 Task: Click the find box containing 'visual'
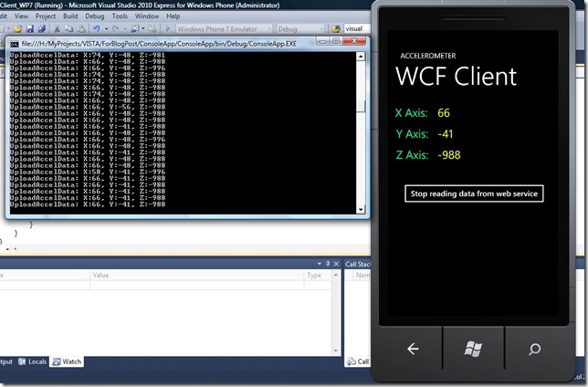coord(357,29)
